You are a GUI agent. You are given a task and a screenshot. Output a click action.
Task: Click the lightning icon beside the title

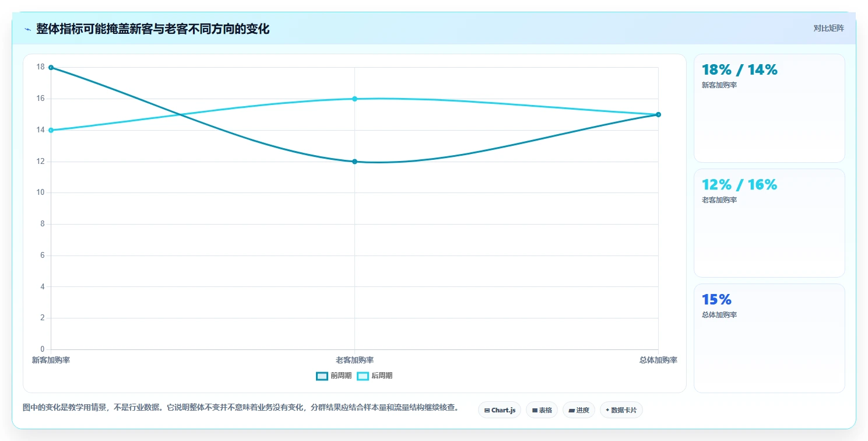27,29
